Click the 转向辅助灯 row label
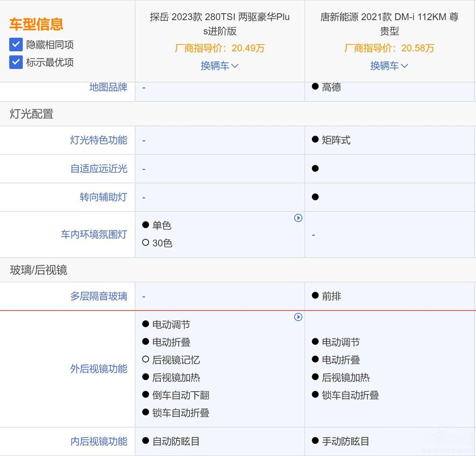This screenshot has height=456, width=476. tap(103, 197)
